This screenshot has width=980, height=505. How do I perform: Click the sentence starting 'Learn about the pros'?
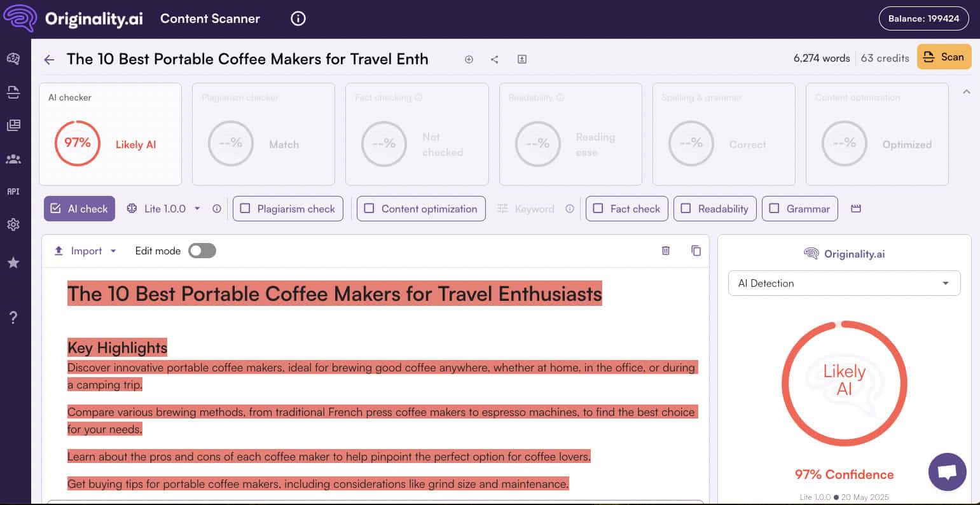(329, 457)
